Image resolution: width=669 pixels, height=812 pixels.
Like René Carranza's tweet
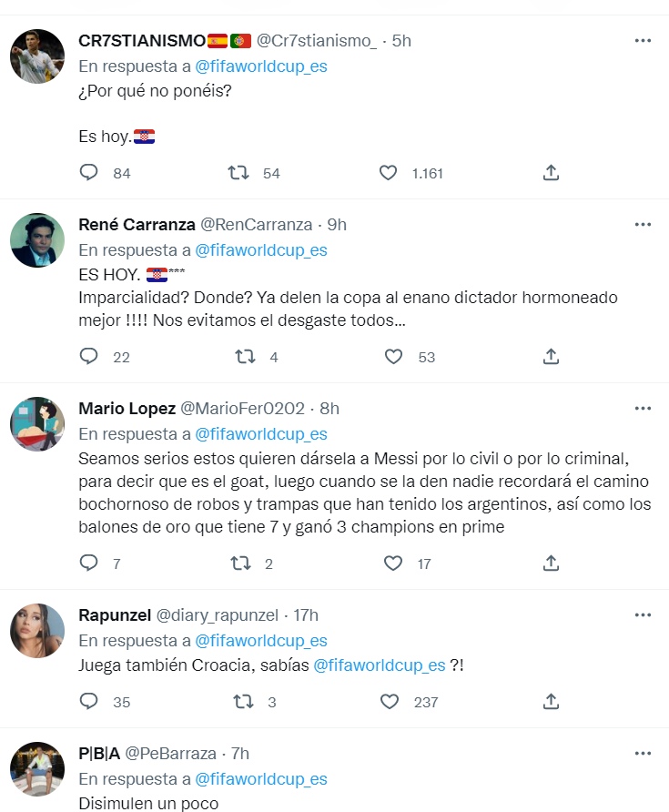point(393,357)
